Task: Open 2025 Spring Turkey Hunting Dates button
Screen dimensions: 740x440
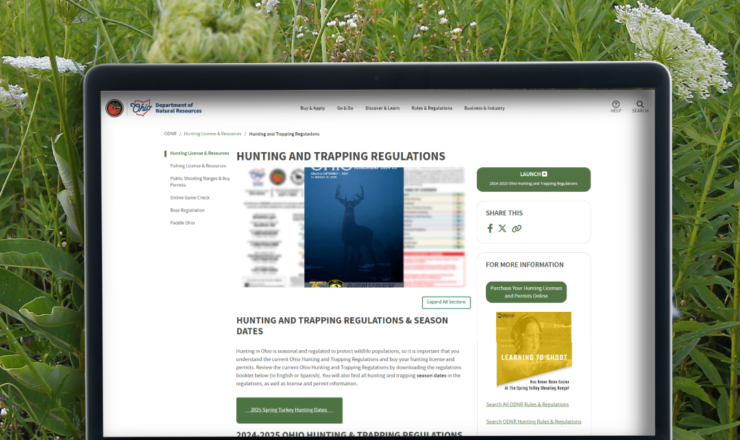Action: click(x=289, y=410)
